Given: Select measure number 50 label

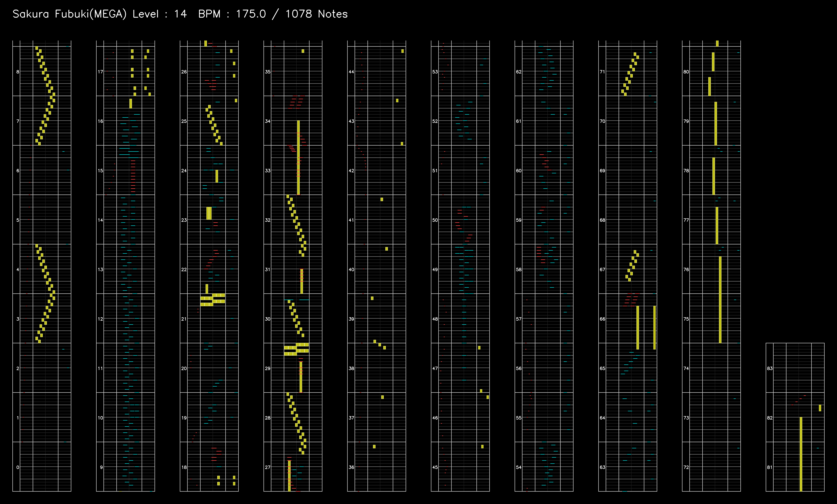Looking at the screenshot, I should 435,220.
